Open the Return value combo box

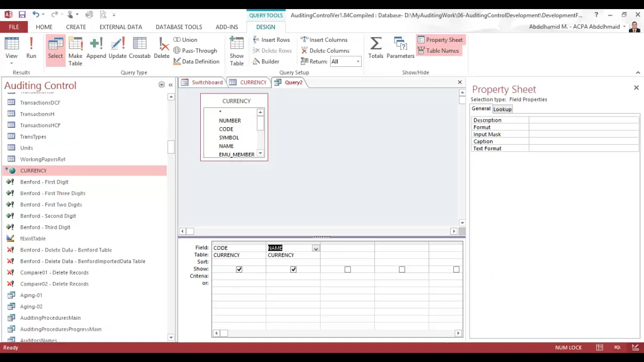tap(345, 61)
